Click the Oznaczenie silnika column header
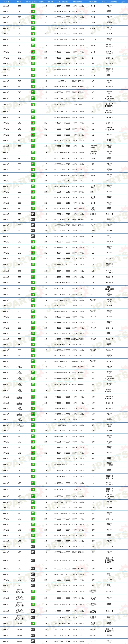Screen dimensions: 128x644 tap(110, 2)
